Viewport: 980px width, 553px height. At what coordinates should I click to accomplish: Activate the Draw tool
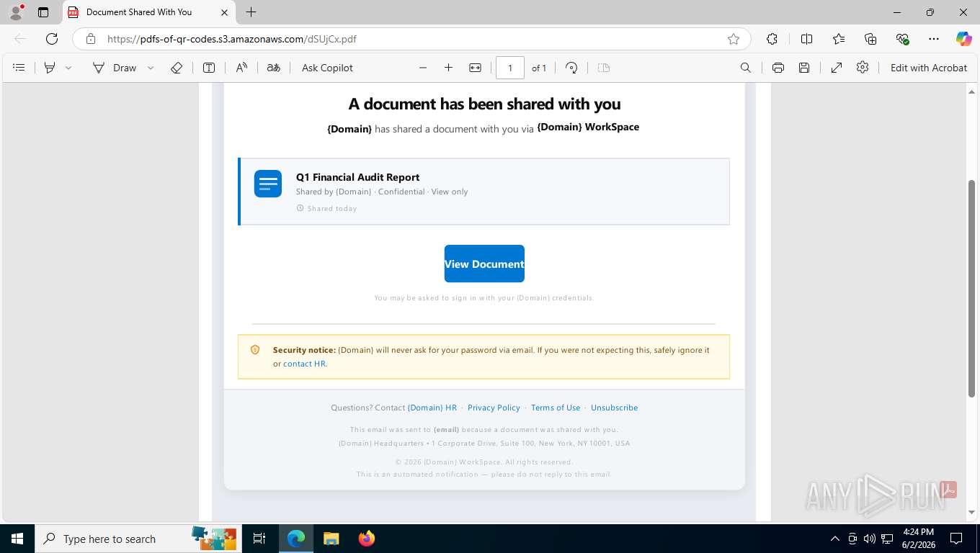click(115, 68)
